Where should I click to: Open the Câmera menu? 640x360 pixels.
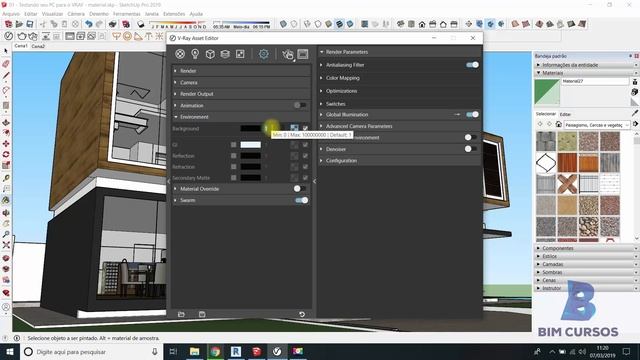click(x=76, y=14)
